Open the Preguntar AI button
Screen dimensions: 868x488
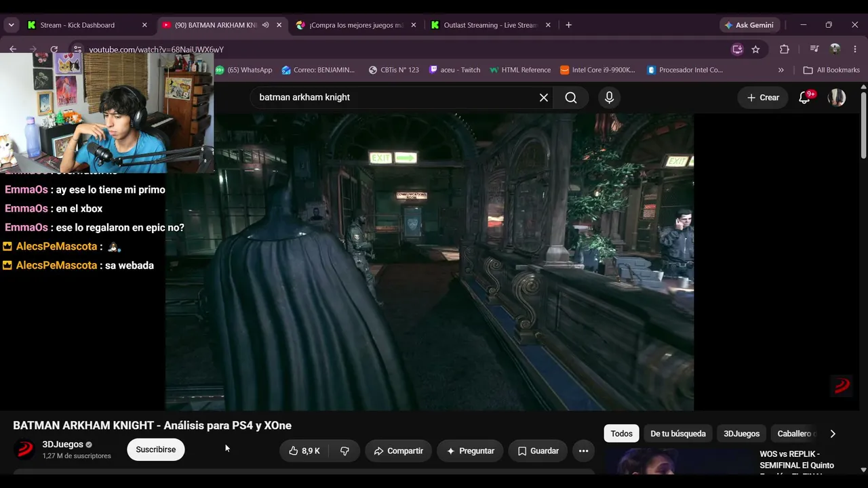(x=470, y=451)
